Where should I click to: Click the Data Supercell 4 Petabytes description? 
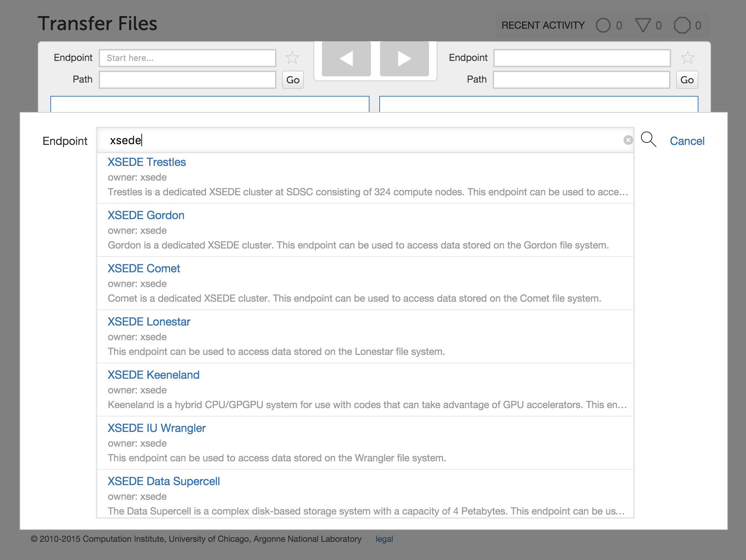coord(366,511)
